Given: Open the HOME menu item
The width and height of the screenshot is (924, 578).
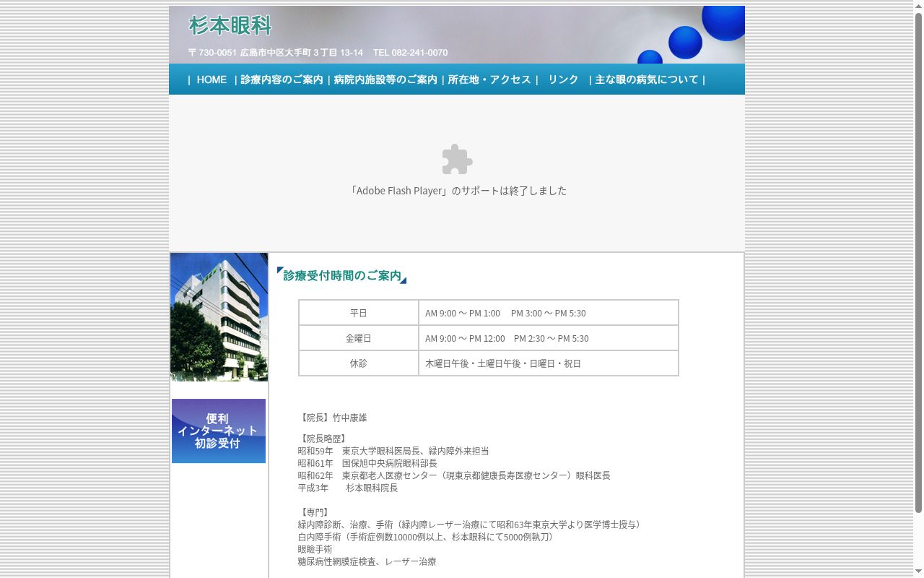Looking at the screenshot, I should point(212,79).
